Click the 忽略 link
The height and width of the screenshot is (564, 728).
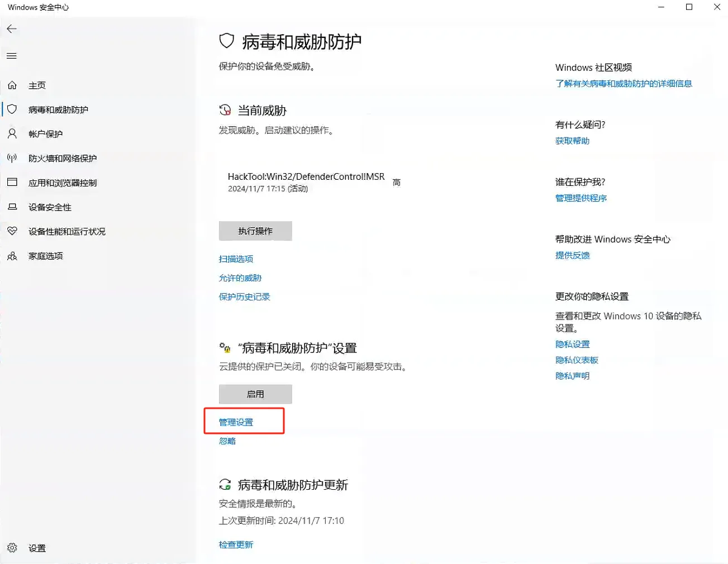click(x=227, y=441)
